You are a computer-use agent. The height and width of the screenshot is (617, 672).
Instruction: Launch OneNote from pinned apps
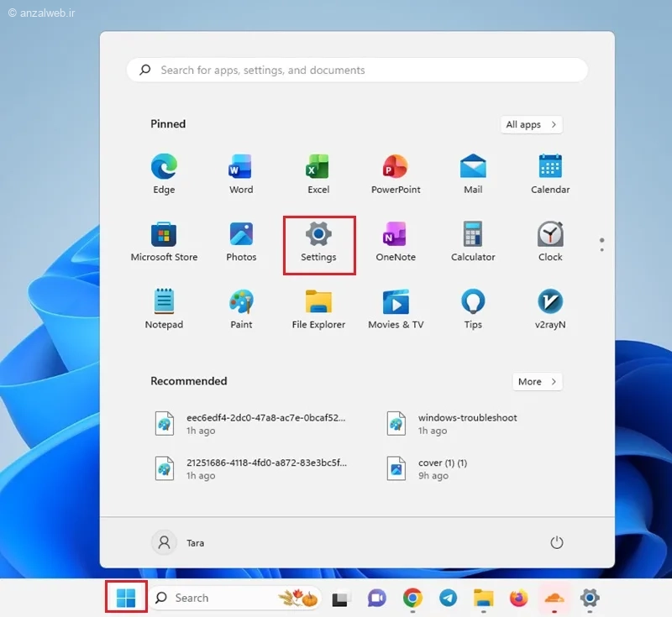(396, 242)
